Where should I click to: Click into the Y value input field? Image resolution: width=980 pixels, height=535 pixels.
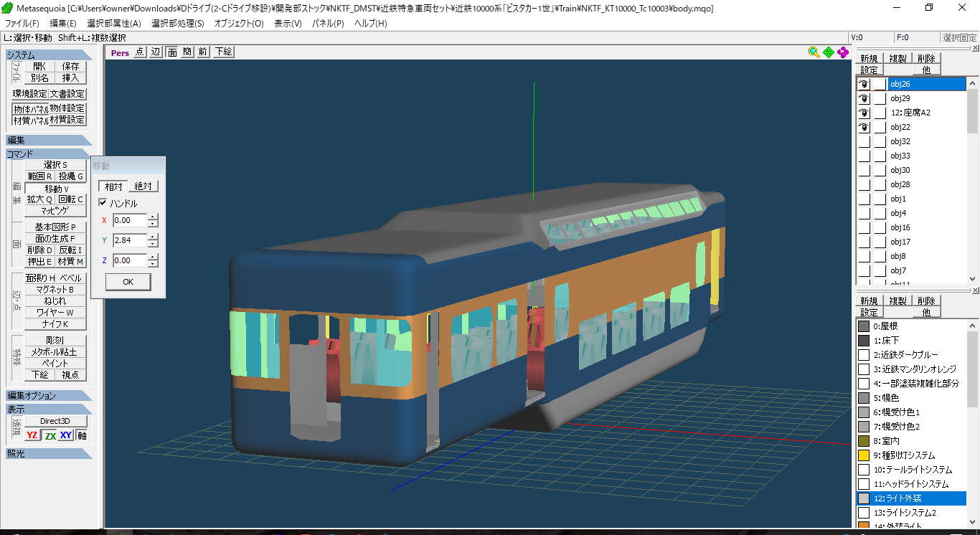(x=130, y=240)
